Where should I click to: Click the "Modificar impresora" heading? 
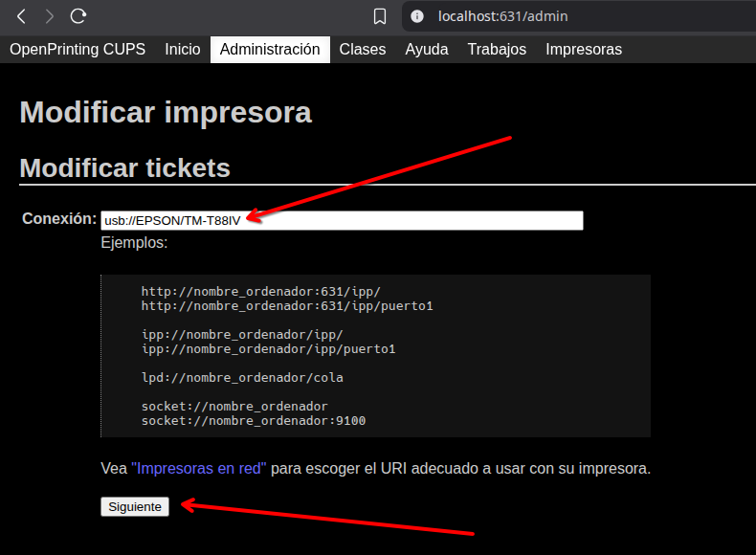[166, 112]
